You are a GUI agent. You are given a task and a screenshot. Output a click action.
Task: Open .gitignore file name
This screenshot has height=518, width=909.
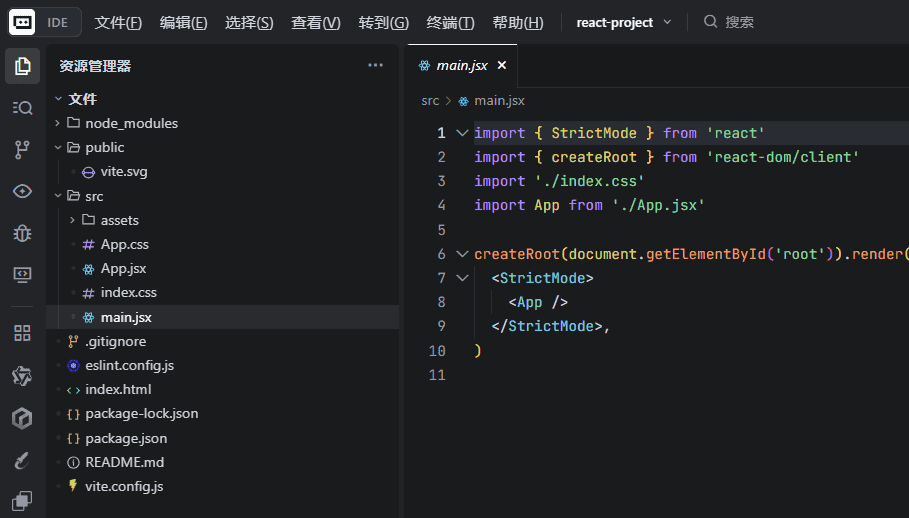(x=116, y=342)
